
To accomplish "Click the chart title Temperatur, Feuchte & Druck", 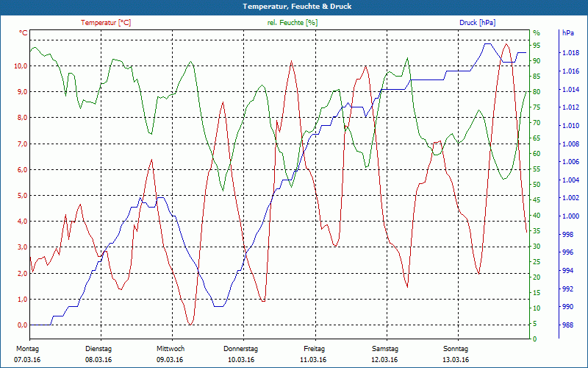I will [297, 7].
